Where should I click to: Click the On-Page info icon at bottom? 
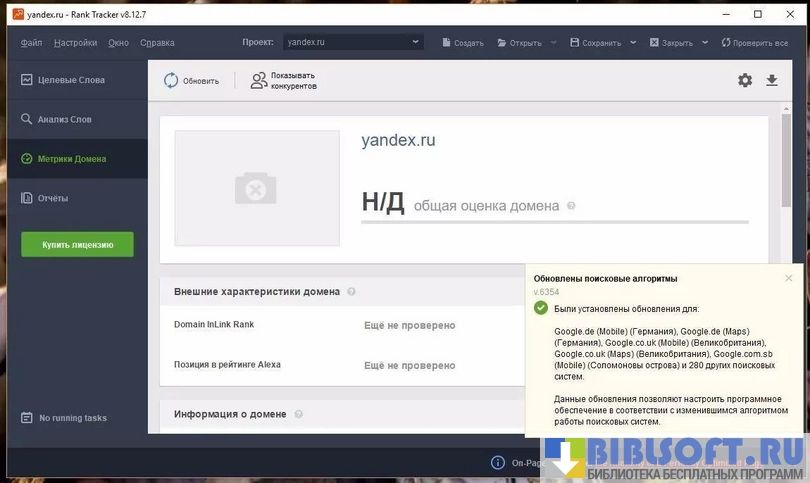498,463
